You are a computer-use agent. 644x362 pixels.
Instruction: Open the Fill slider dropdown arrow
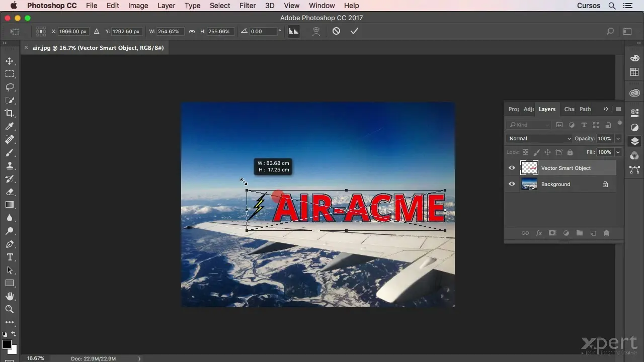click(618, 152)
